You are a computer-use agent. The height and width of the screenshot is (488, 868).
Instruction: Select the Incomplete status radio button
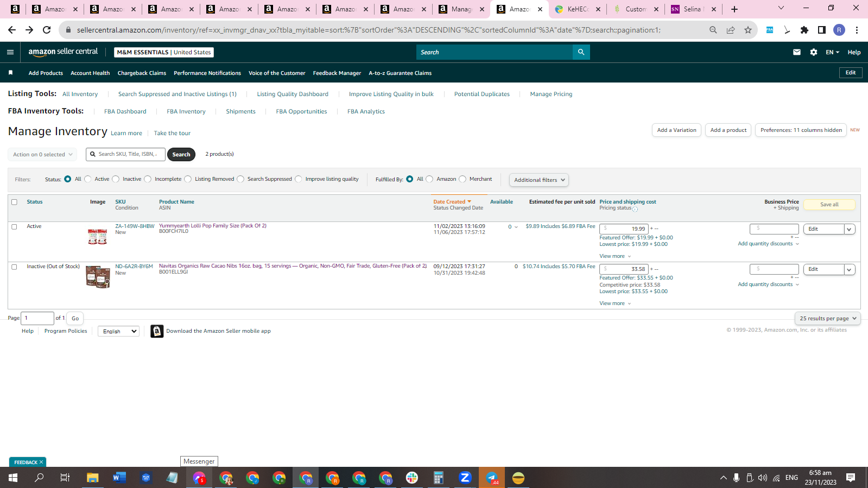[148, 179]
